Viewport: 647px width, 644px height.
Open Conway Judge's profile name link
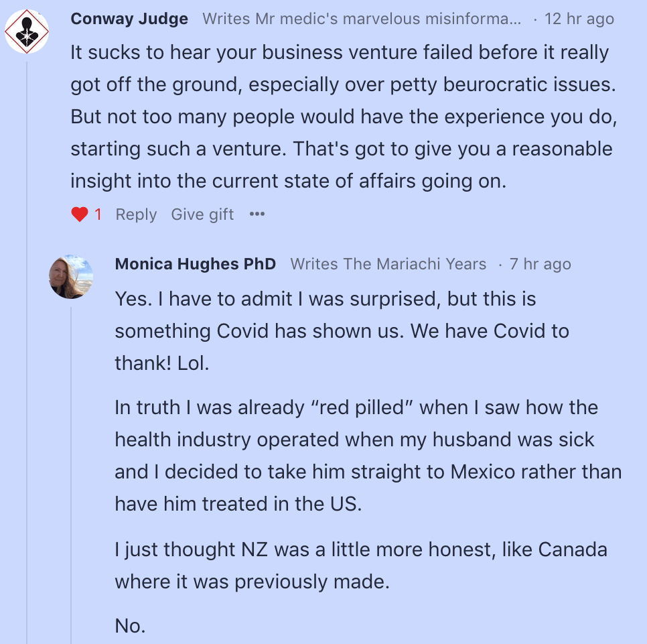point(129,19)
